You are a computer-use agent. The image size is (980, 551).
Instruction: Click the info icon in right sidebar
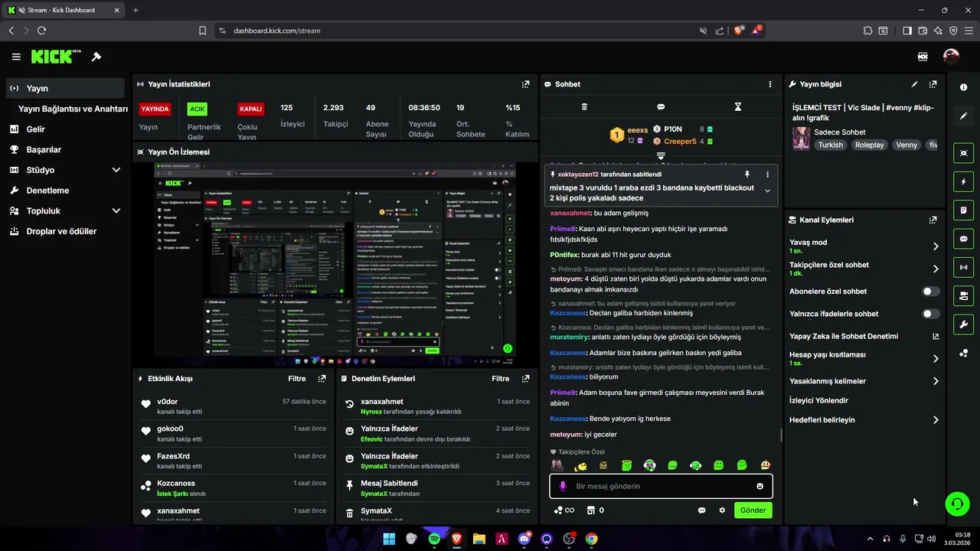coord(964,87)
